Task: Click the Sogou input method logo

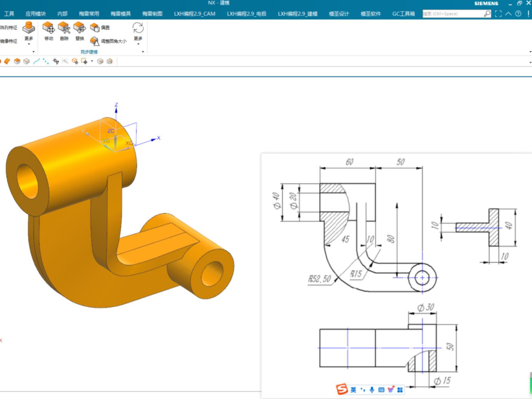Action: [x=342, y=389]
